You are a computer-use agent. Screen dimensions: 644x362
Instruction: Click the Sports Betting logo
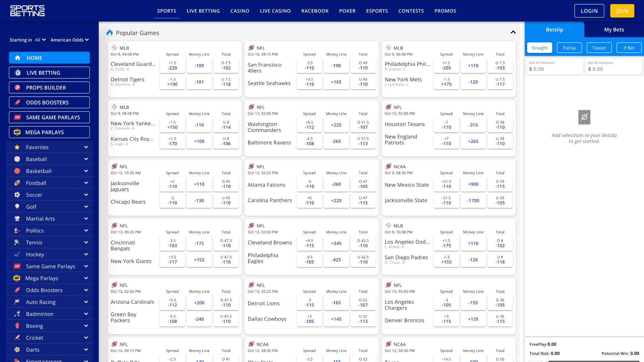(27, 11)
